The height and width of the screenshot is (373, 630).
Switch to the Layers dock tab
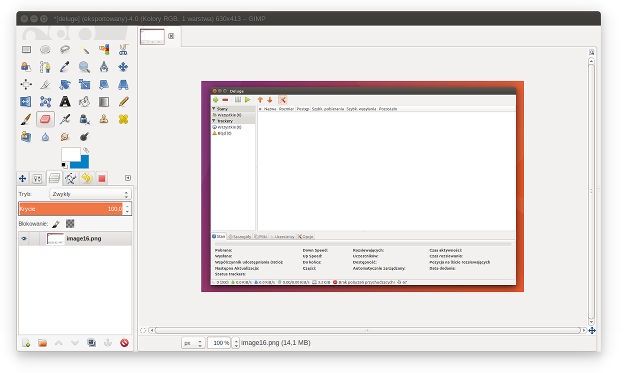click(54, 178)
